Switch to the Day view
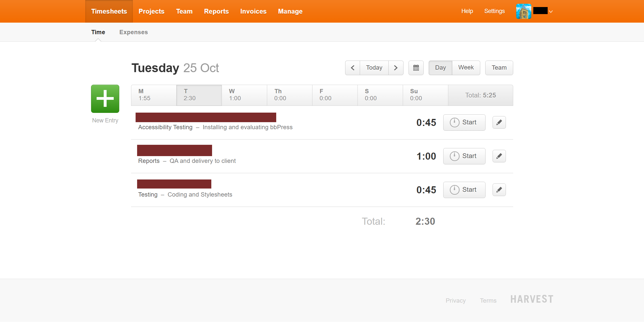Viewport: 644px width, 322px height. click(x=439, y=67)
